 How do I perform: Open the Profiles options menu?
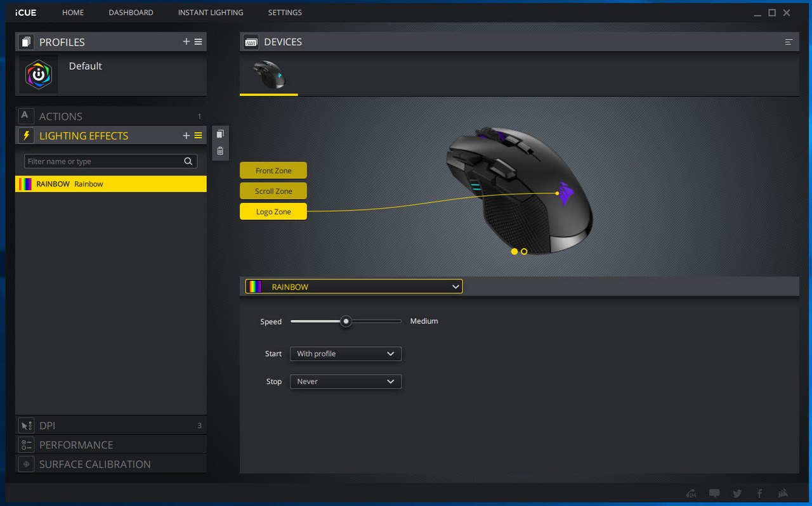pos(198,42)
